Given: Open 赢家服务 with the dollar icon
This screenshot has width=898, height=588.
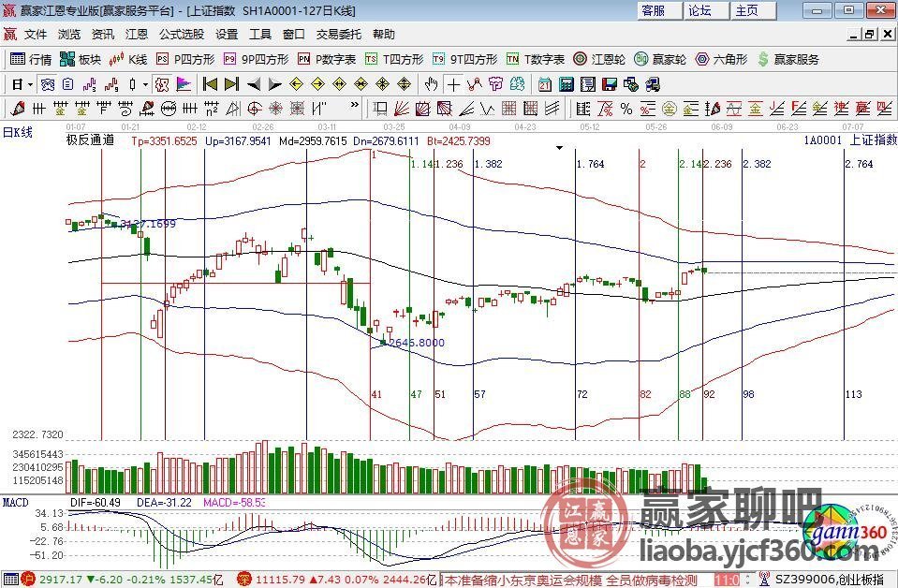Looking at the screenshot, I should (x=788, y=59).
